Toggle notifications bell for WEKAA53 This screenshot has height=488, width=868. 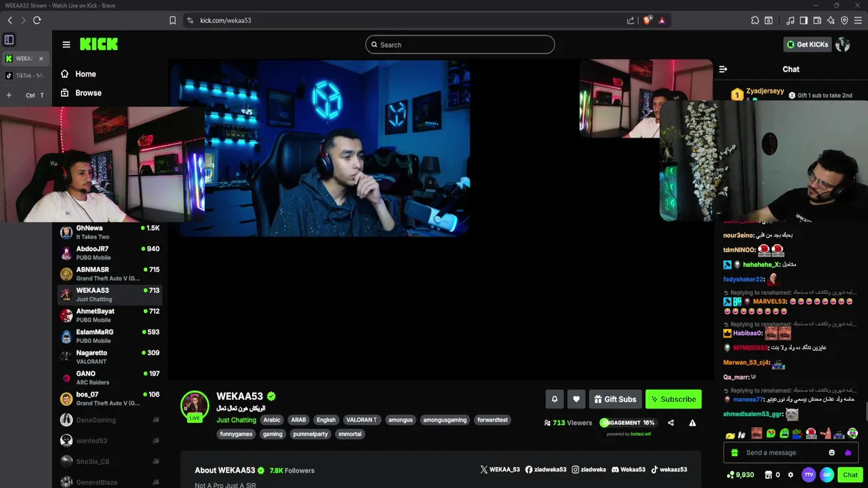554,399
